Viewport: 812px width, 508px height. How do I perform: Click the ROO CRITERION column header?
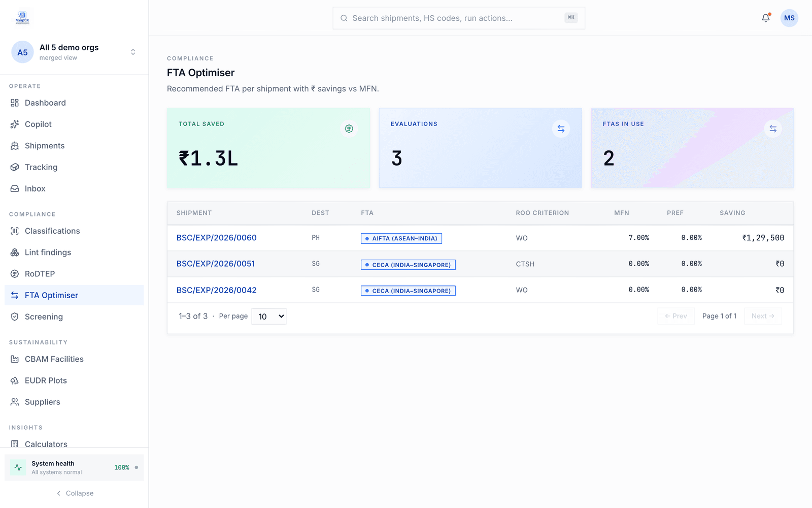[542, 213]
